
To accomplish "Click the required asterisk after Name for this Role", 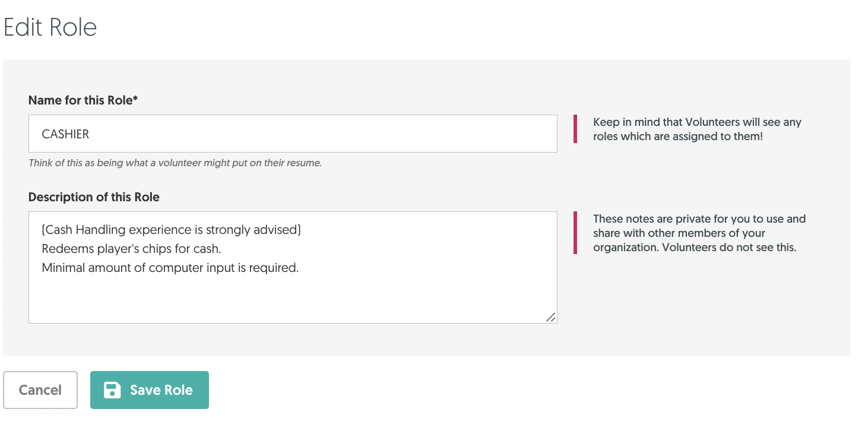I will [135, 99].
